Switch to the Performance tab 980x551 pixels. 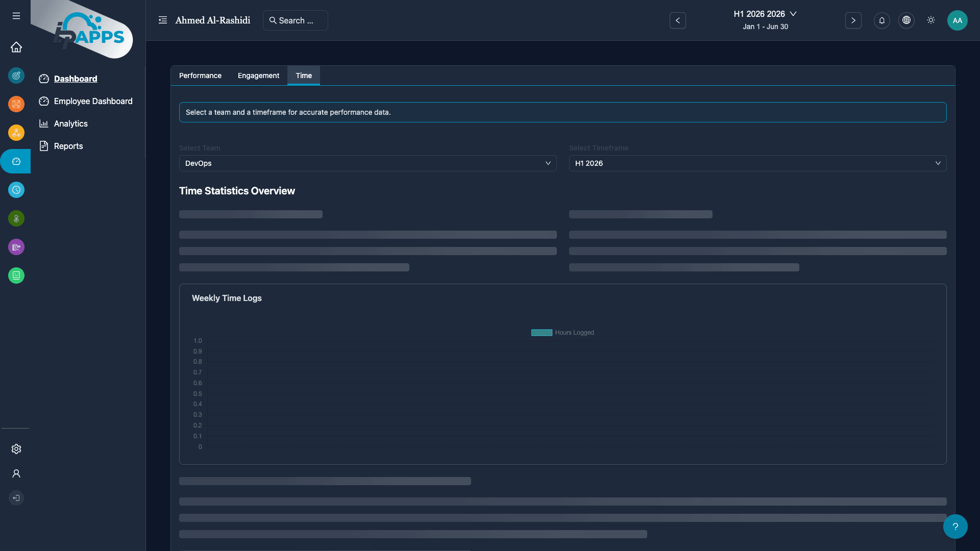200,75
